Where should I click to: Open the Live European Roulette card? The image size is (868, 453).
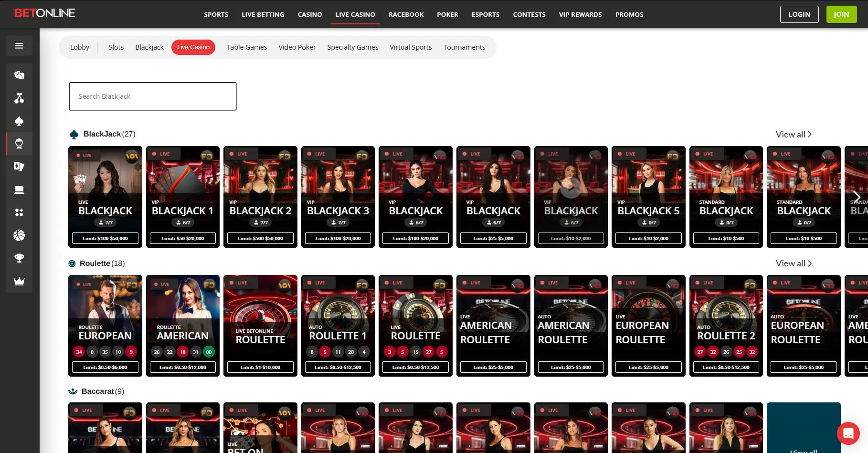click(648, 326)
